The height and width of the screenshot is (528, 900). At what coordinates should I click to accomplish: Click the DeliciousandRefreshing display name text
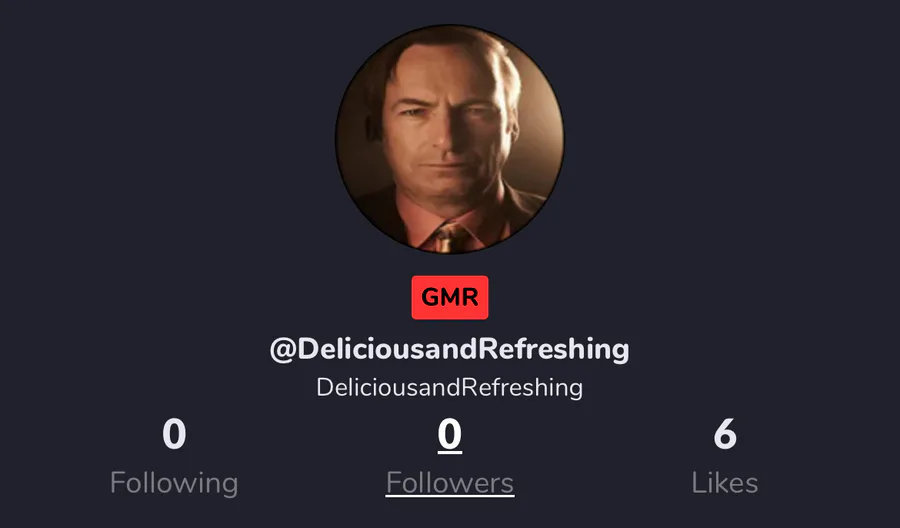[x=449, y=387]
